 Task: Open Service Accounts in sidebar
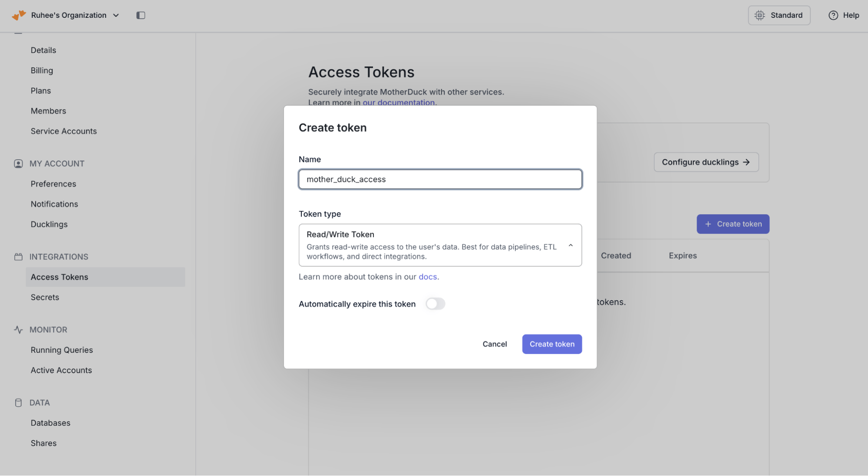(64, 131)
